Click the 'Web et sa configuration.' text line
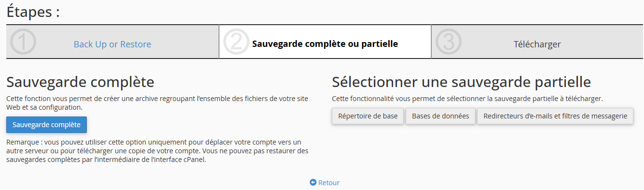644x190 pixels. pyautogui.click(x=44, y=107)
